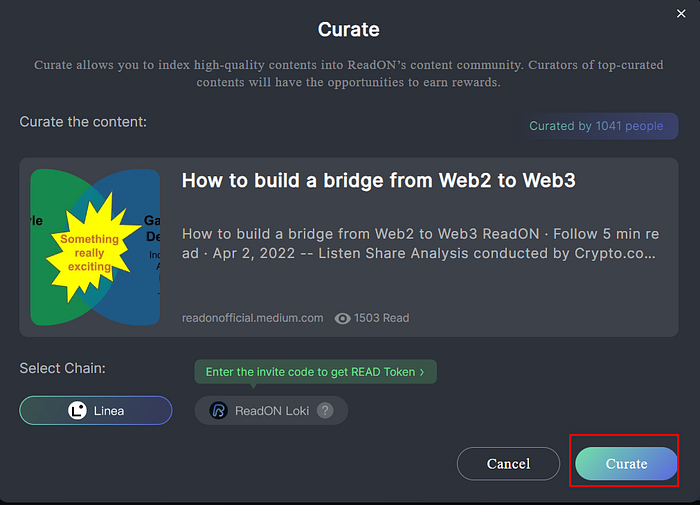Open the ReadON Loki help question mark
The image size is (700, 505).
(325, 410)
